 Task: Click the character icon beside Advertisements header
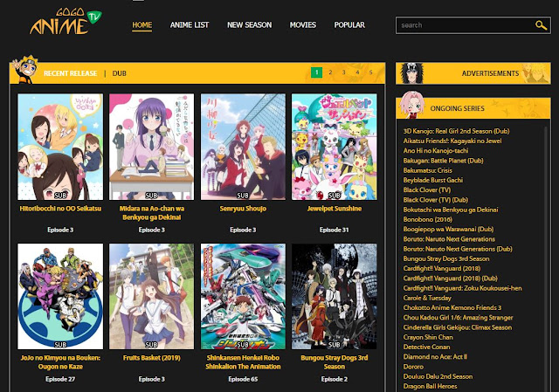pyautogui.click(x=412, y=73)
